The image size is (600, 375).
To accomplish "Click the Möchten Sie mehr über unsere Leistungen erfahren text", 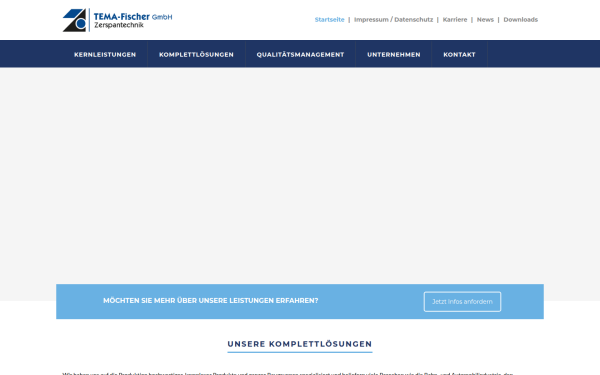I will [x=210, y=301].
